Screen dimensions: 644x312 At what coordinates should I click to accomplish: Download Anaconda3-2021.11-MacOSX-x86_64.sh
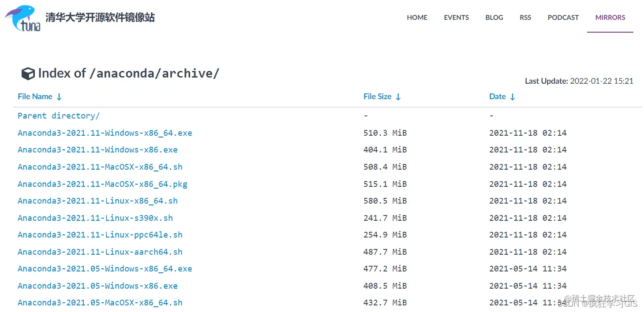pos(100,167)
